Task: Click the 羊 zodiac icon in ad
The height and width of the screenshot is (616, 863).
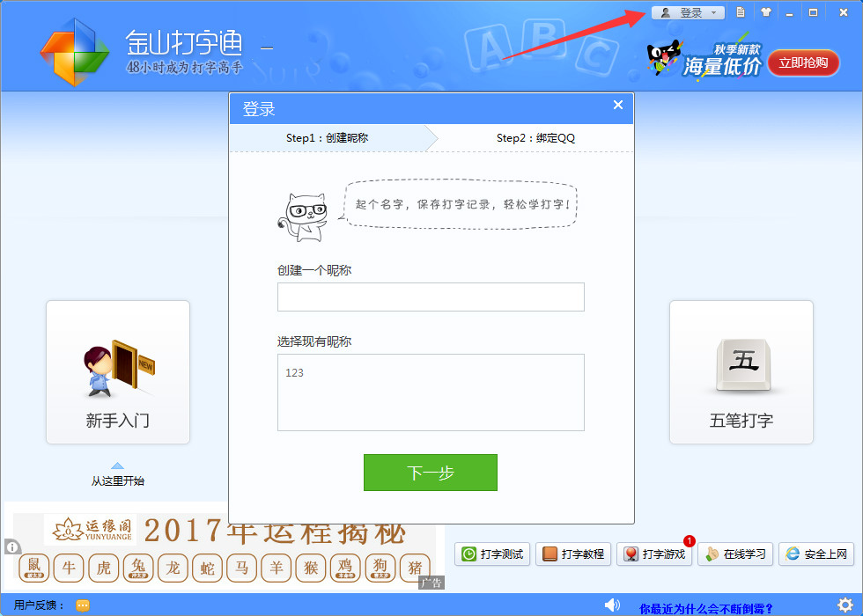Action: tap(277, 568)
